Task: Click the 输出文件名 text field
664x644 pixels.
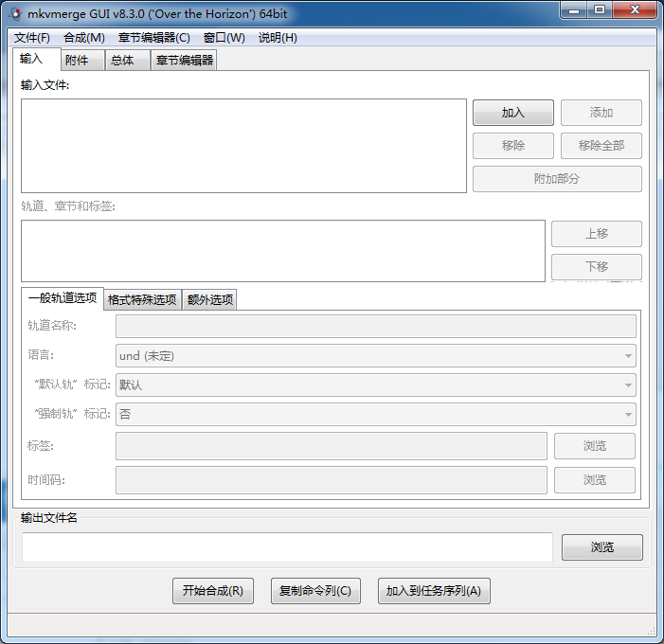Action: point(287,547)
